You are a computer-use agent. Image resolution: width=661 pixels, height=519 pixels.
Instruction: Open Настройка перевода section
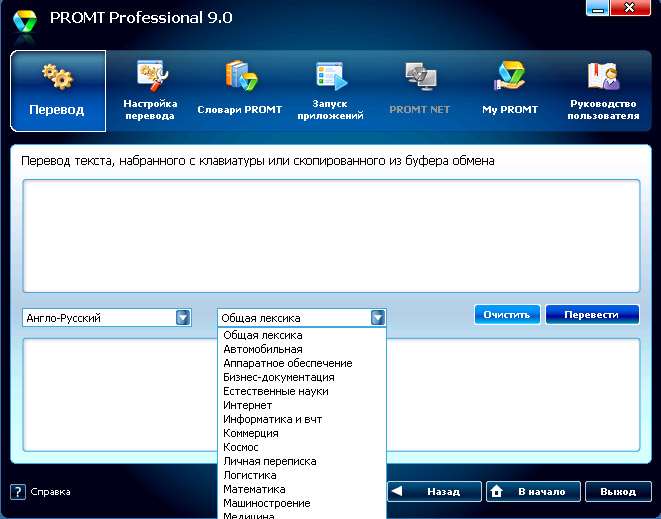[150, 91]
